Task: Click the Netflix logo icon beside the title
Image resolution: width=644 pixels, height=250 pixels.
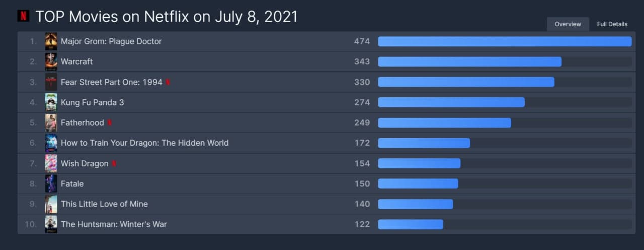Action: [23, 16]
